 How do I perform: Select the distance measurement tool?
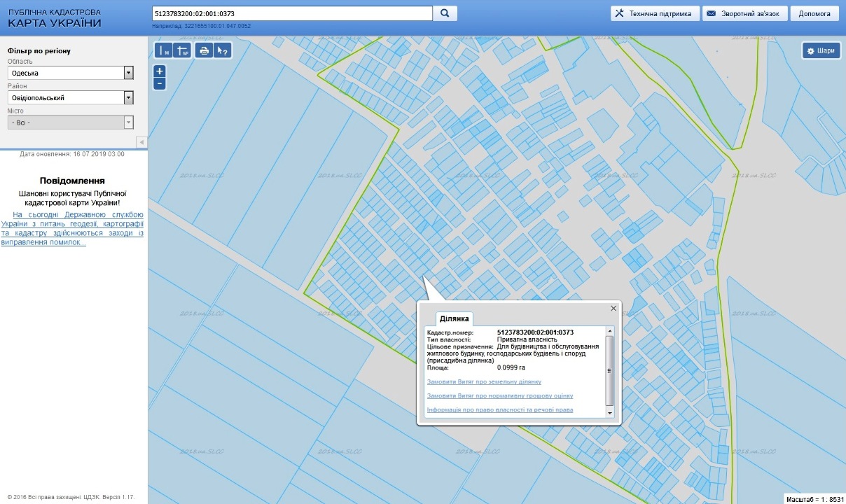(x=163, y=50)
